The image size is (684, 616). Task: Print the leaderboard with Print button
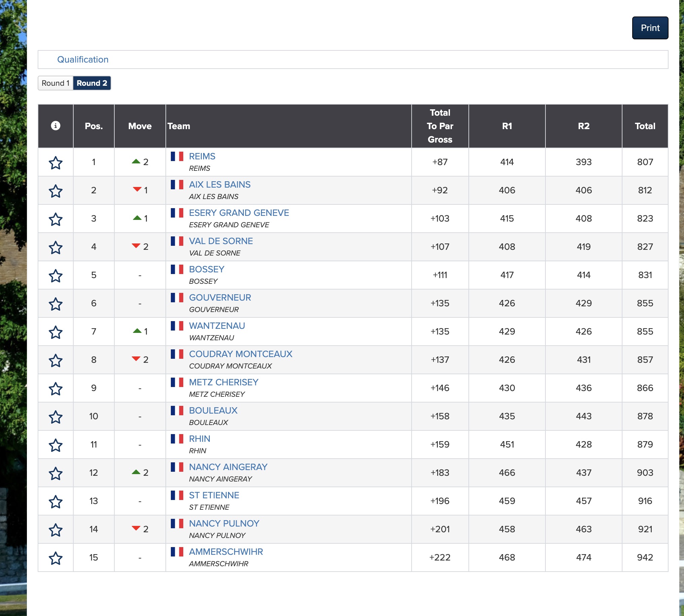650,28
